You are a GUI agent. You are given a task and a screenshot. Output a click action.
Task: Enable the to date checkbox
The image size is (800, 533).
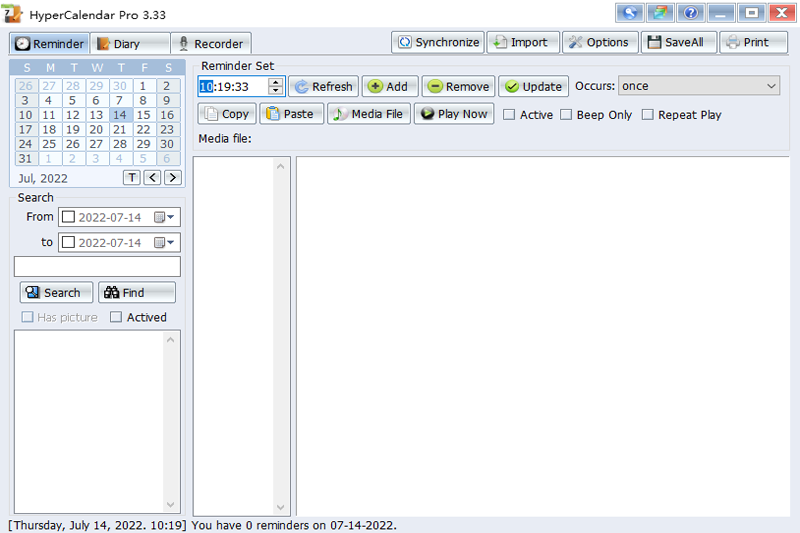coord(68,242)
